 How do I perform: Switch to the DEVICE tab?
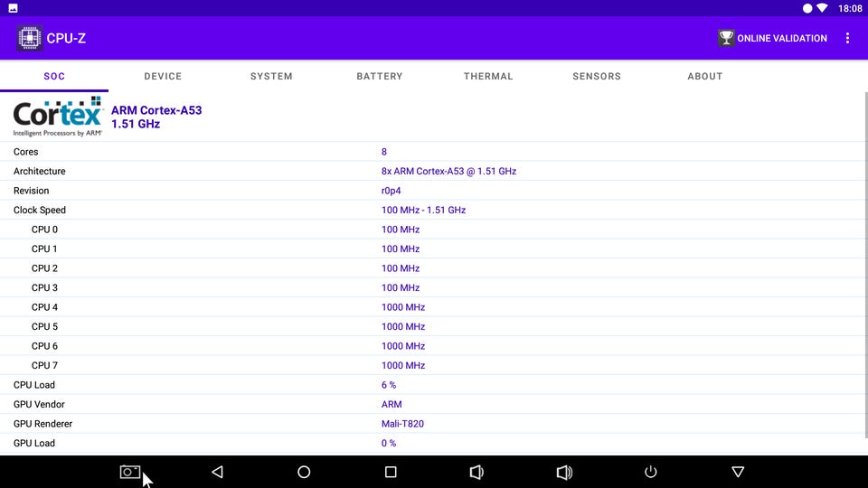(163, 76)
